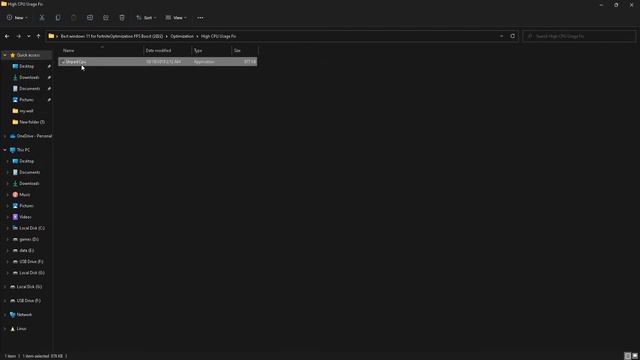Select Desktop under This PC
The width and height of the screenshot is (640, 360).
click(27, 161)
